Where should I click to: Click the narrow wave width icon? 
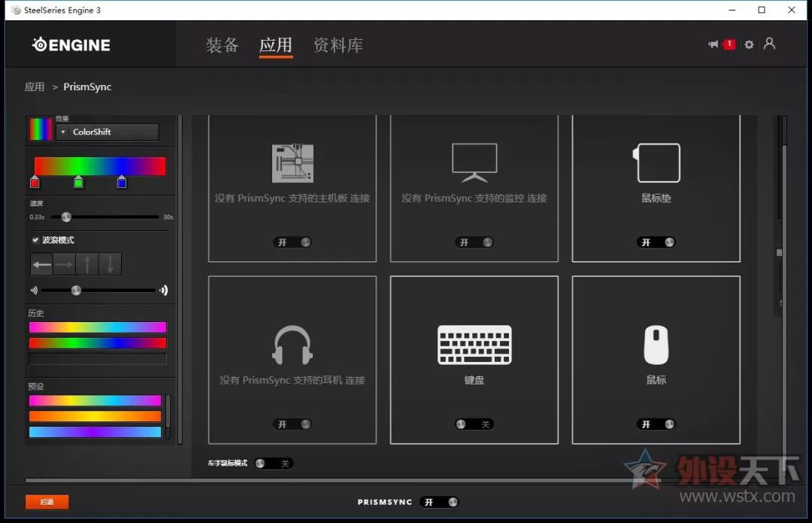pyautogui.click(x=34, y=290)
